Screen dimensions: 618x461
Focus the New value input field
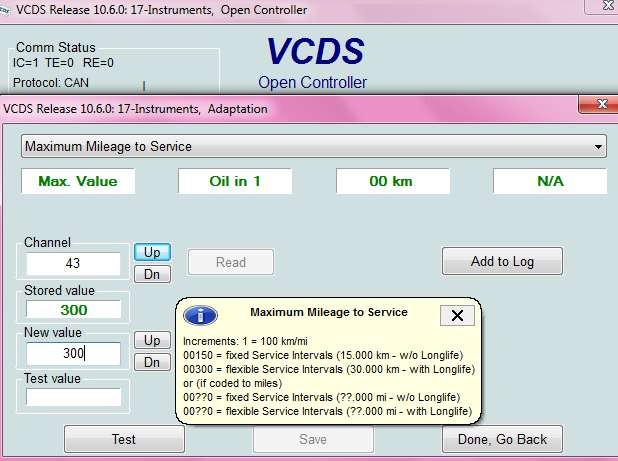(73, 353)
